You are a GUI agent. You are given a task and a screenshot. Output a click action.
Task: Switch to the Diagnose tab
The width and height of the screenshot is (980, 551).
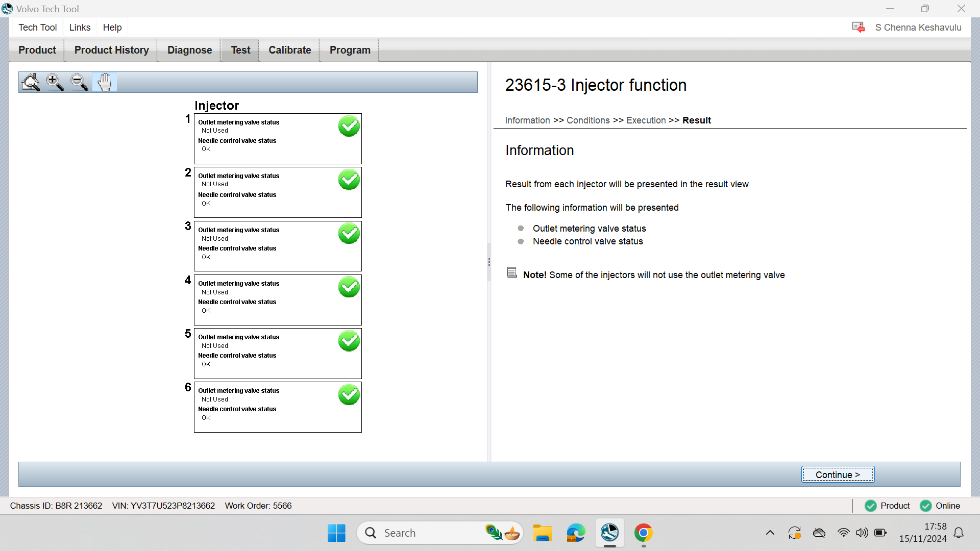190,50
